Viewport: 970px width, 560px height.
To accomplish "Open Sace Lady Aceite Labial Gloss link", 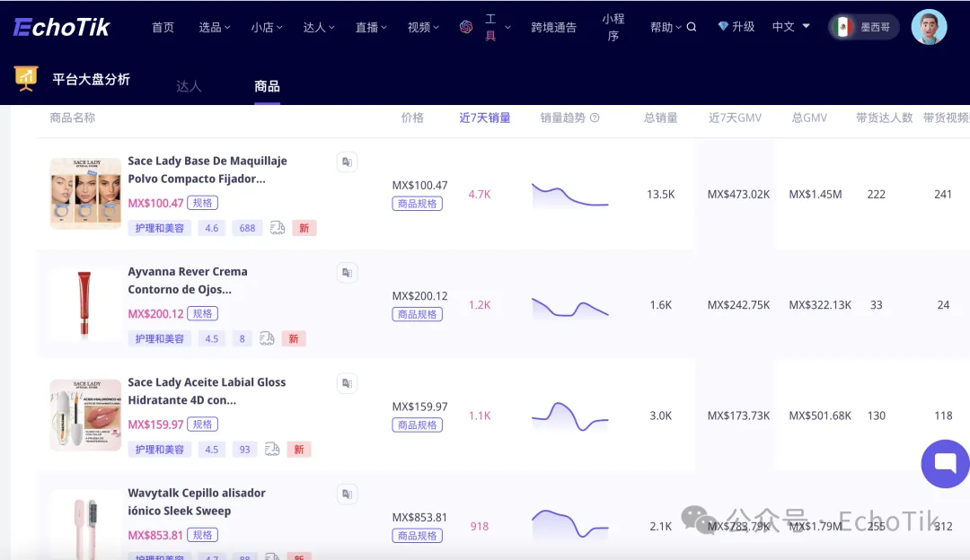I will tap(207, 390).
